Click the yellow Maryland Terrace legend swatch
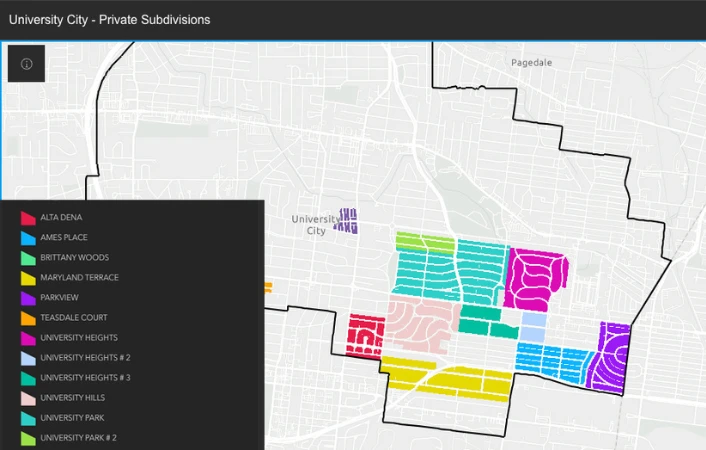Image resolution: width=706 pixels, height=450 pixels. coord(28,278)
